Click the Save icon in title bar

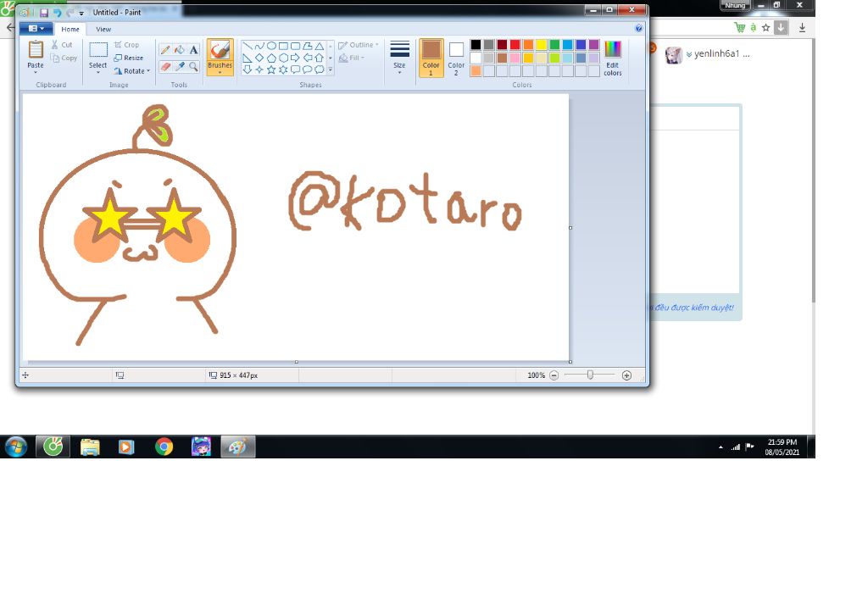point(44,12)
